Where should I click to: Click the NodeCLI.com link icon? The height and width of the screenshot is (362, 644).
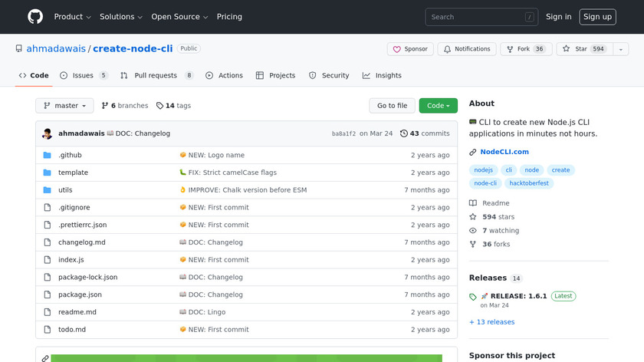point(473,152)
